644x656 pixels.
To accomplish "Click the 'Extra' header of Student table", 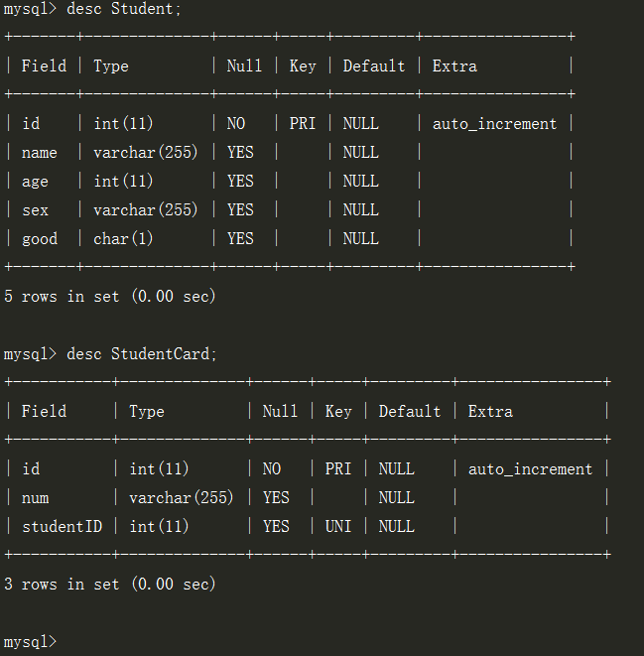I will click(x=454, y=66).
